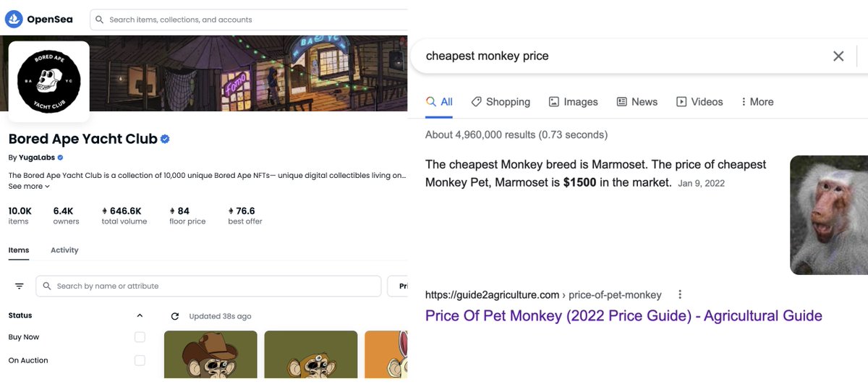
Task: Switch to the Activity tab
Action: pos(64,250)
